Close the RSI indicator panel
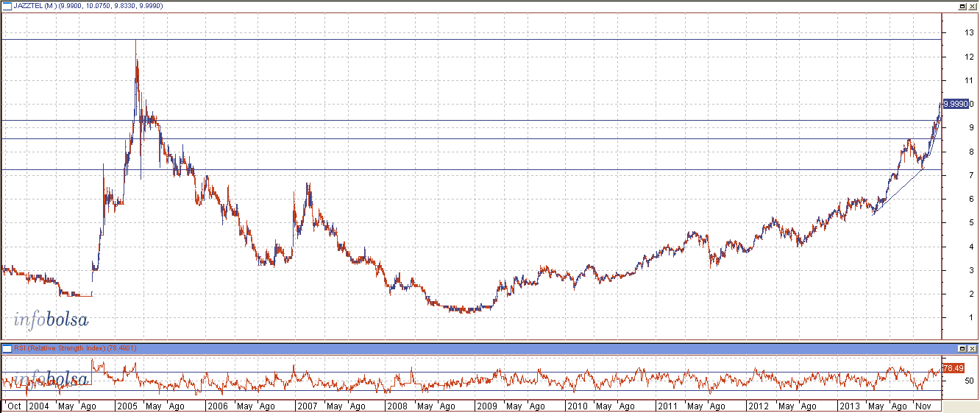 tap(972, 347)
